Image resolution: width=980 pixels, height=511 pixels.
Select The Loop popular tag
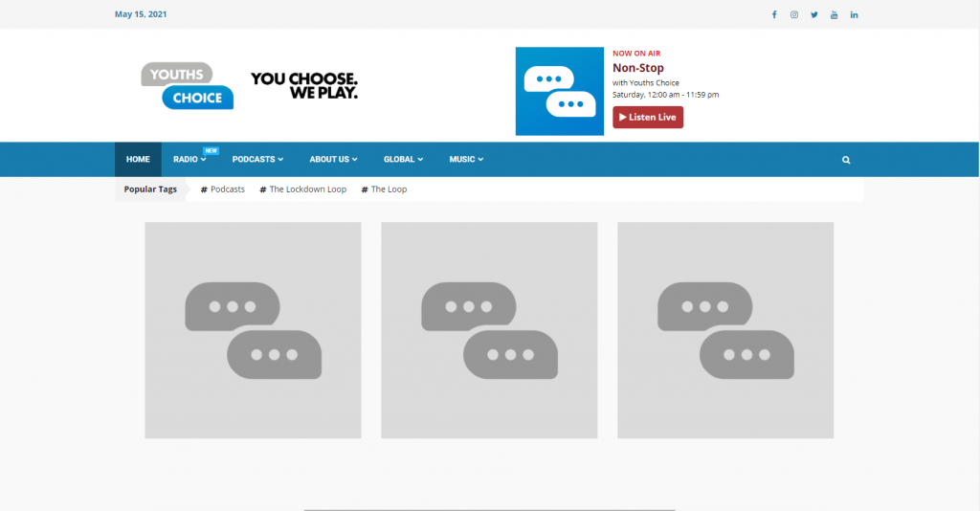[x=385, y=189]
